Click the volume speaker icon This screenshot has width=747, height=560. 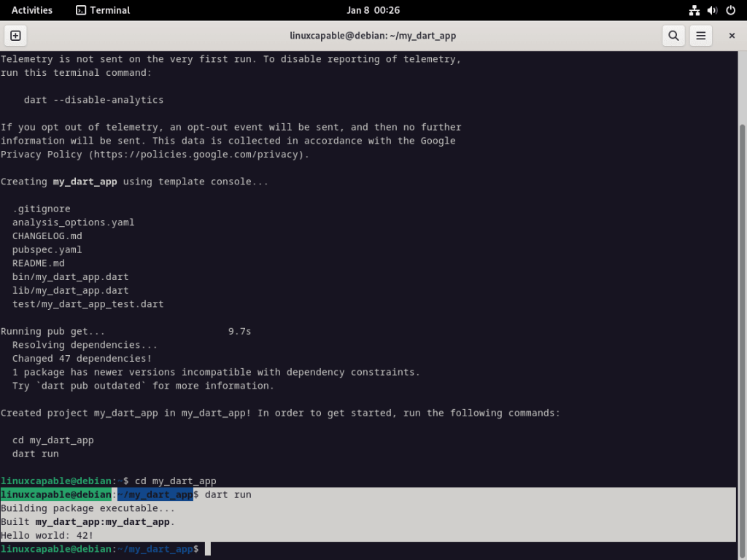pos(712,10)
